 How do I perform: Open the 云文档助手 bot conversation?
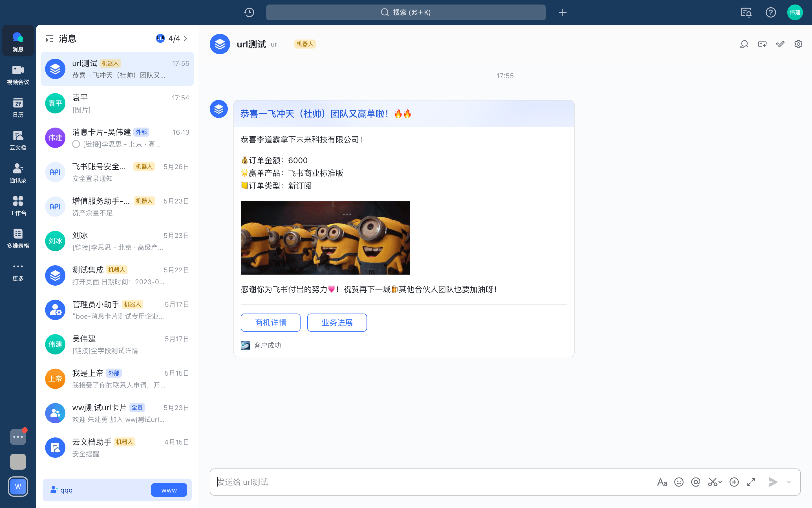117,448
